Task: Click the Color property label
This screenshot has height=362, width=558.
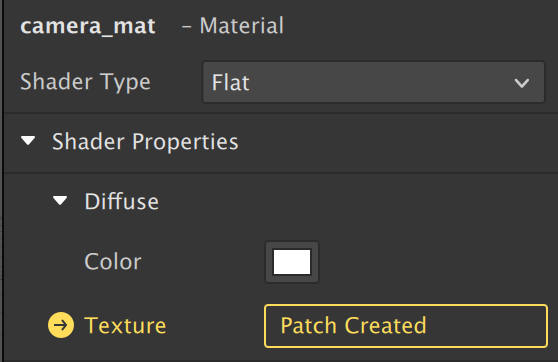Action: (x=113, y=262)
